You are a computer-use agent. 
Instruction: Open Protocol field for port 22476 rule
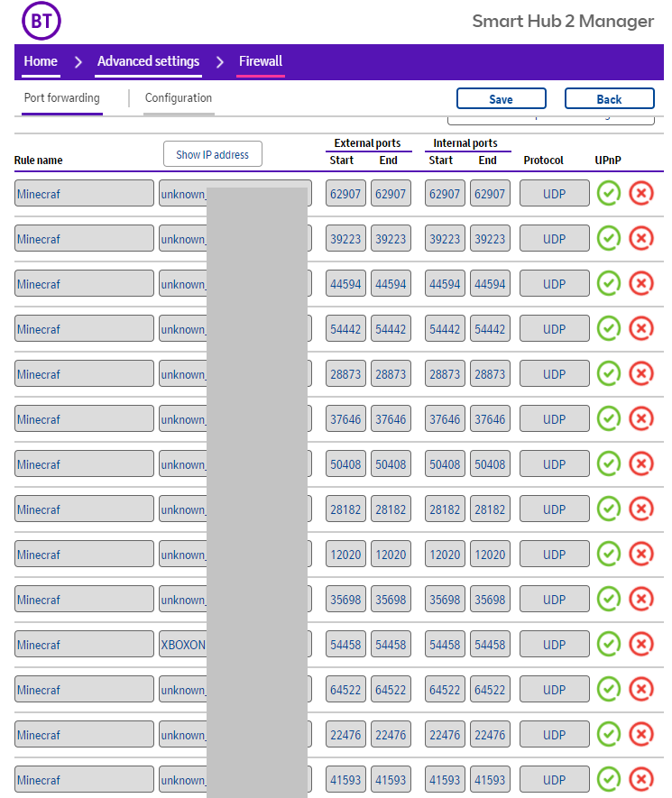tap(554, 734)
